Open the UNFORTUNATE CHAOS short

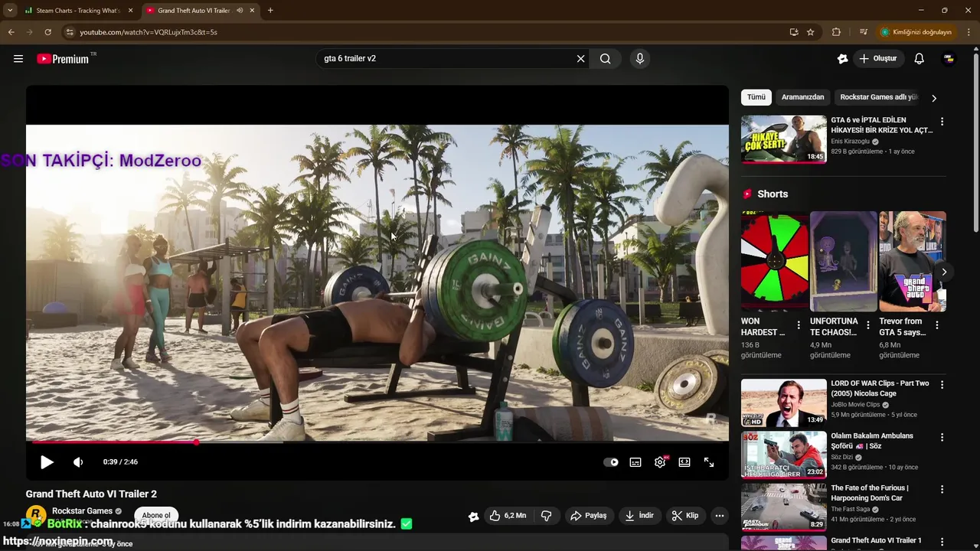pyautogui.click(x=844, y=262)
